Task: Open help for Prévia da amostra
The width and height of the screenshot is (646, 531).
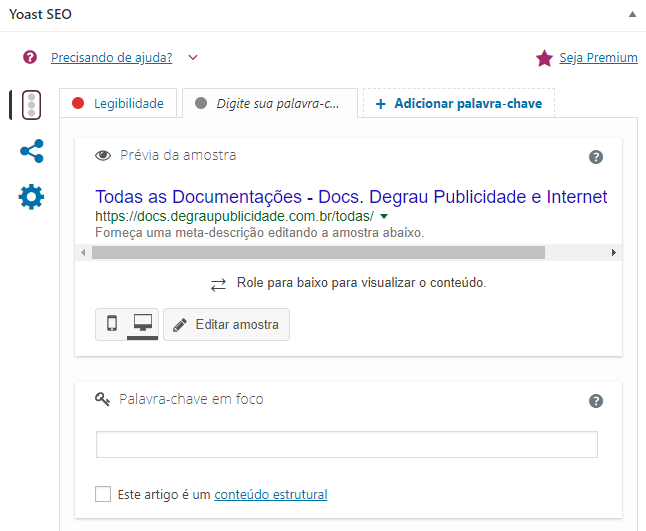Action: (x=596, y=157)
